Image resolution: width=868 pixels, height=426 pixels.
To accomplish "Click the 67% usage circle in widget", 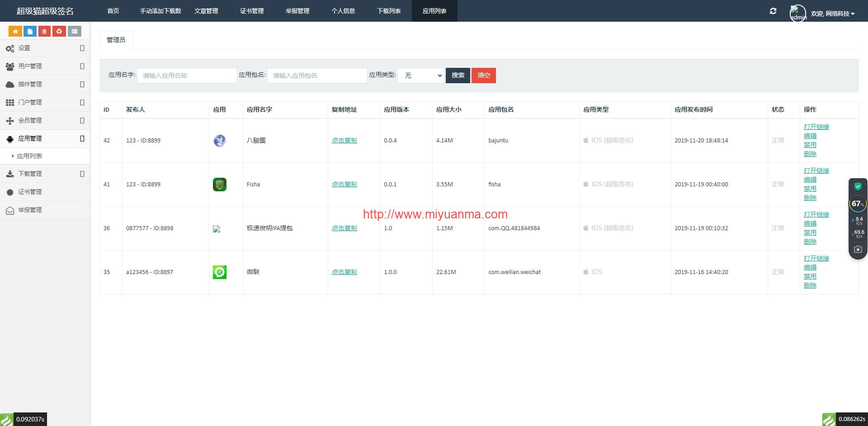I will [858, 204].
